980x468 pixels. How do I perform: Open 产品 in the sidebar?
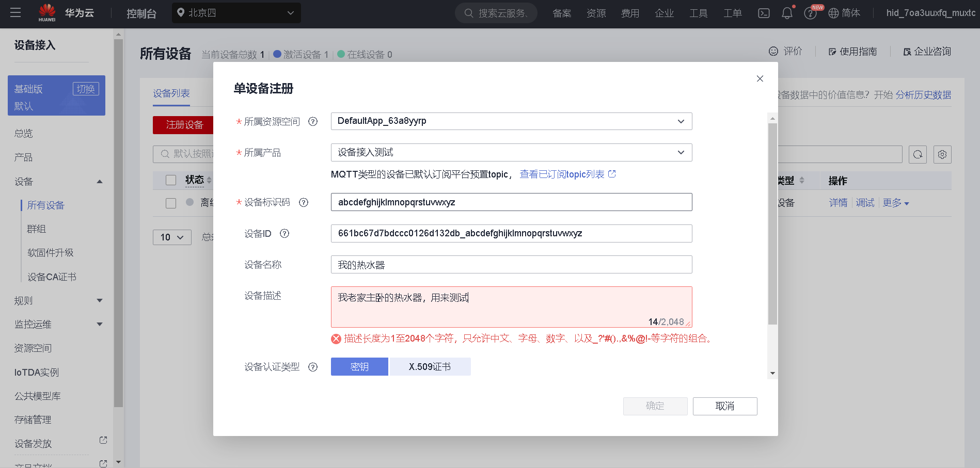point(24,157)
